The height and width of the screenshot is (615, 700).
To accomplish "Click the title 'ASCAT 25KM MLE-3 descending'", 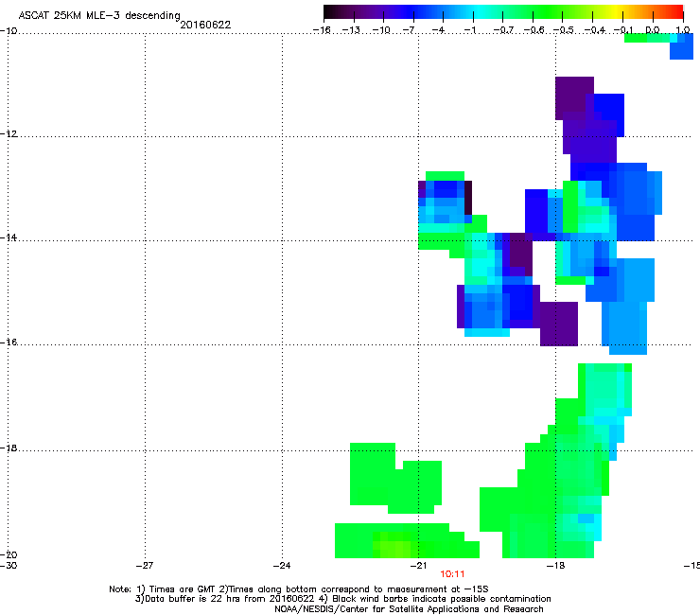I will [99, 16].
